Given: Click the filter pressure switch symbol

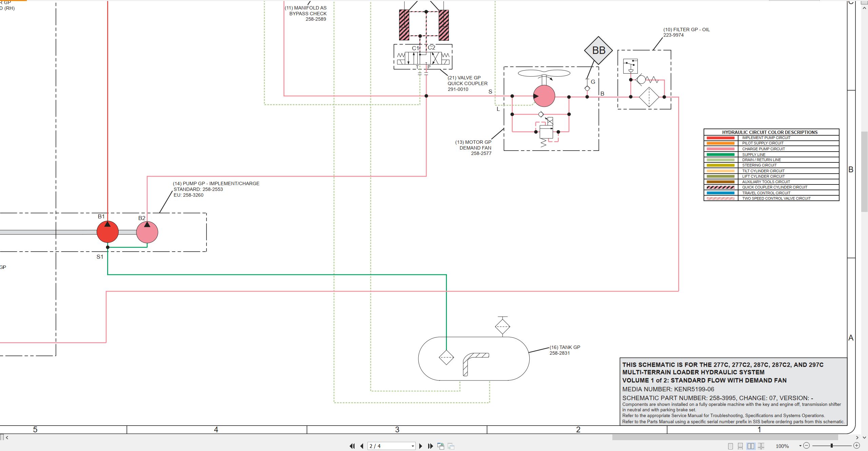Looking at the screenshot, I should (631, 66).
